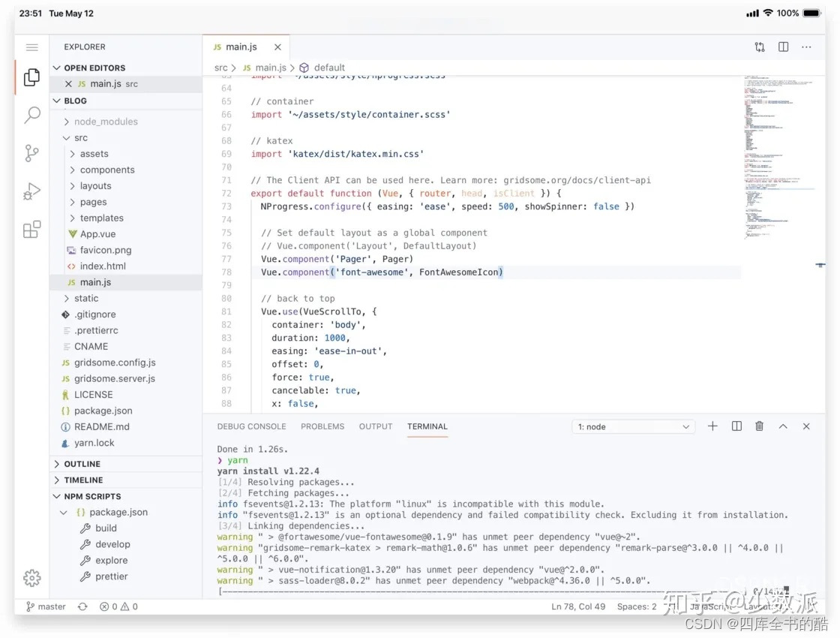
Task: Place cursor on code line 81
Action: pyautogui.click(x=319, y=311)
